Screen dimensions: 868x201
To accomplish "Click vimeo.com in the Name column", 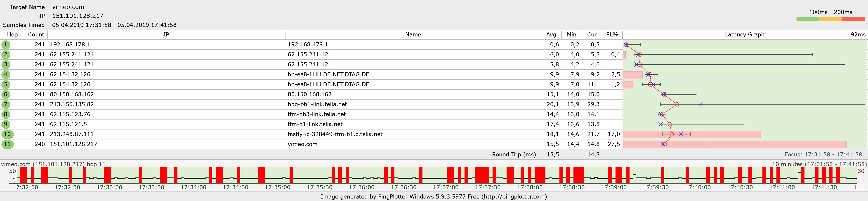I will point(302,144).
